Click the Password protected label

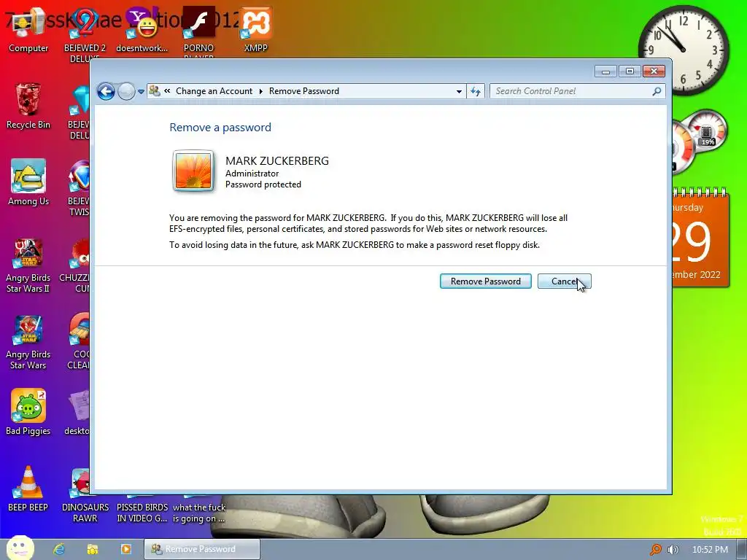pyautogui.click(x=263, y=184)
